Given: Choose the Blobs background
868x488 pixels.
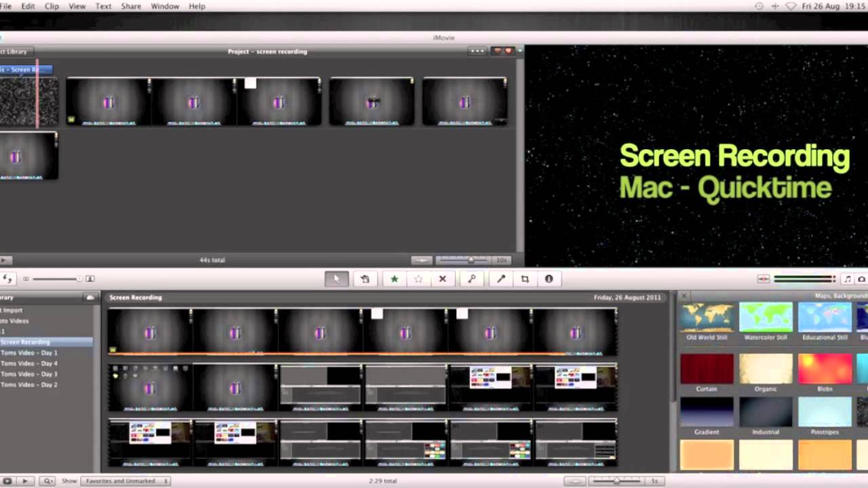Looking at the screenshot, I should 825,369.
